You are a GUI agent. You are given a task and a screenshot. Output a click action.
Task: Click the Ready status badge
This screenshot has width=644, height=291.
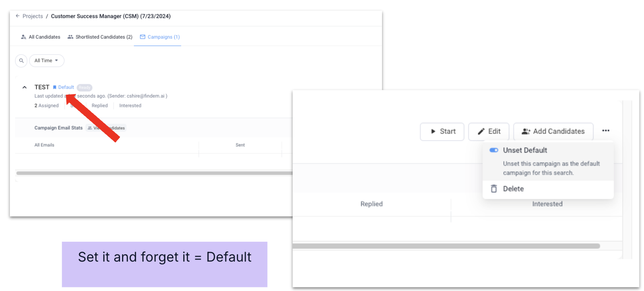coord(84,87)
